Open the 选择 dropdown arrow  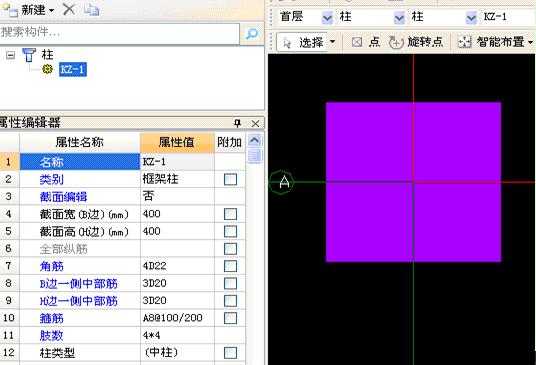point(332,42)
